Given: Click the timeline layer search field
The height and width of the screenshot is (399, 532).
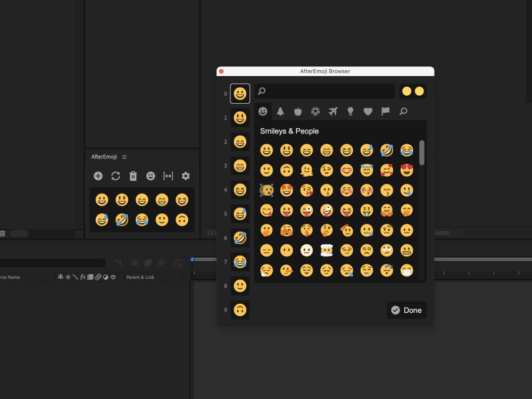Looking at the screenshot, I should 53,263.
